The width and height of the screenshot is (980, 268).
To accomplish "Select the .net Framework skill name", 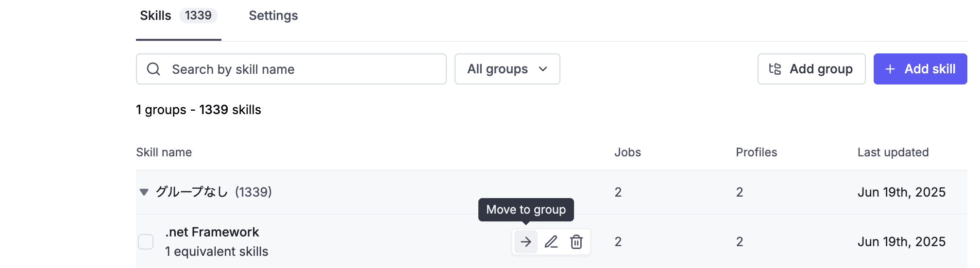I will (x=212, y=232).
